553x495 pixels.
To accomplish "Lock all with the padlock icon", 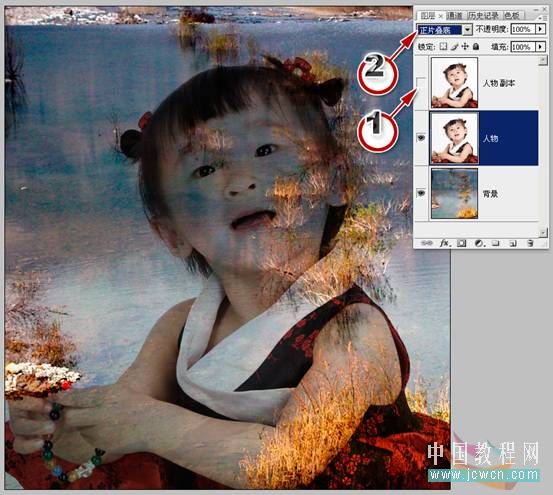I will (x=476, y=46).
